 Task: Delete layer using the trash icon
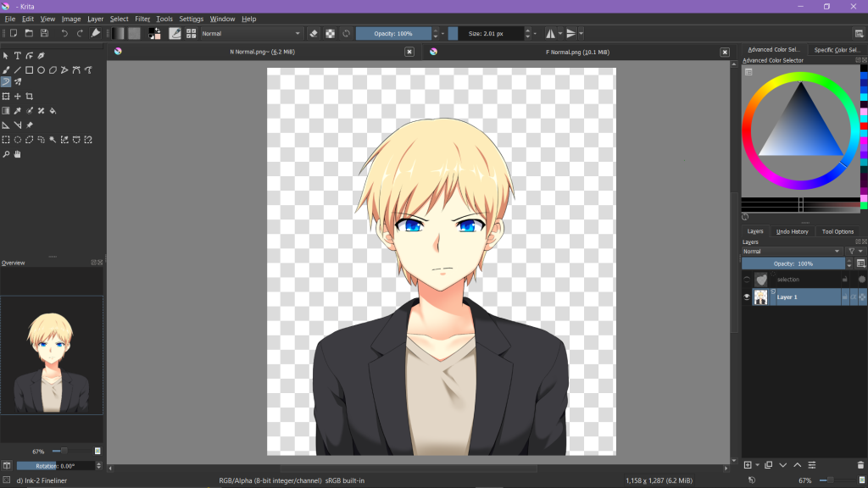[x=860, y=464]
